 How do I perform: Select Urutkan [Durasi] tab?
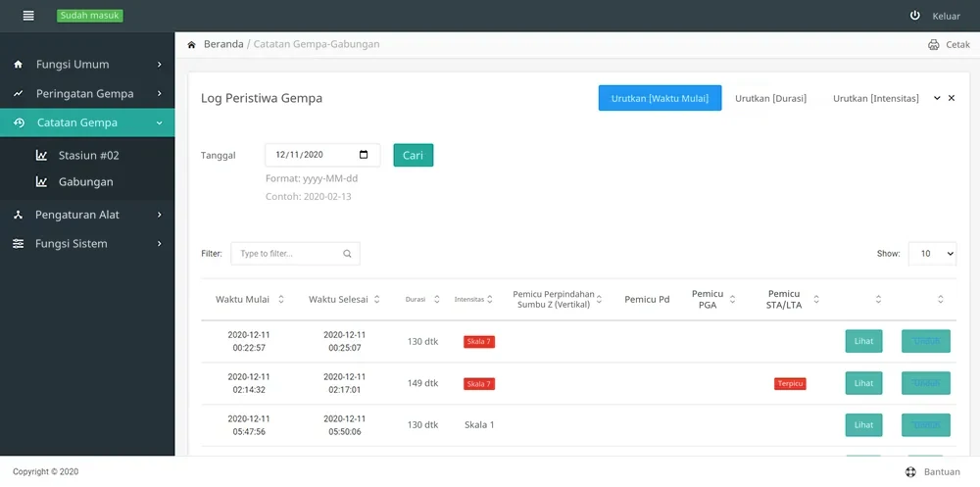pos(770,98)
